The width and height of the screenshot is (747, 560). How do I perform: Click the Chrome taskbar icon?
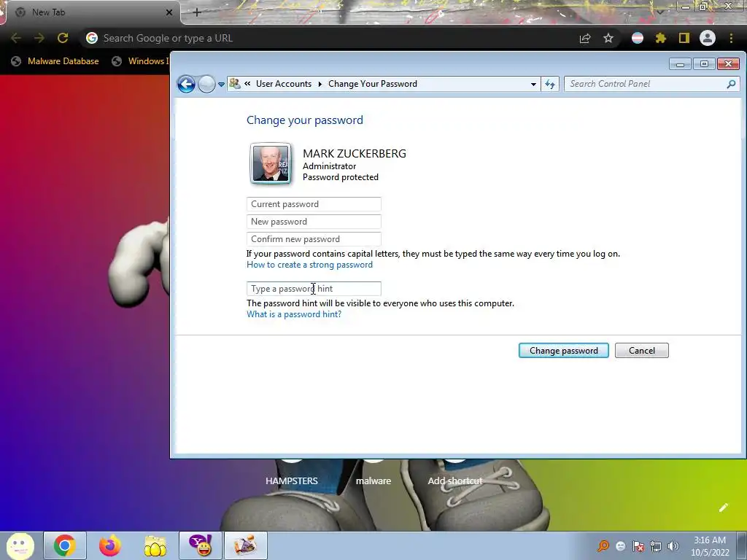(x=65, y=545)
